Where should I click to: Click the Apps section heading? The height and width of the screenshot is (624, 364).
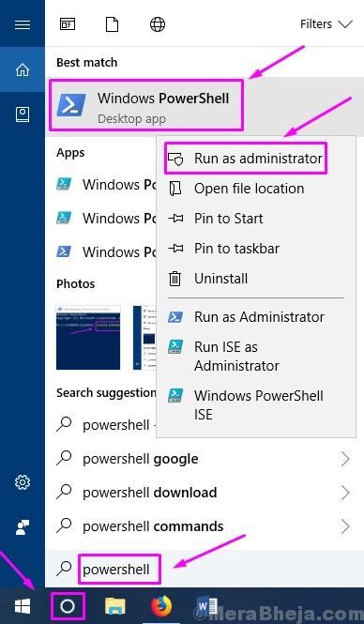click(70, 153)
